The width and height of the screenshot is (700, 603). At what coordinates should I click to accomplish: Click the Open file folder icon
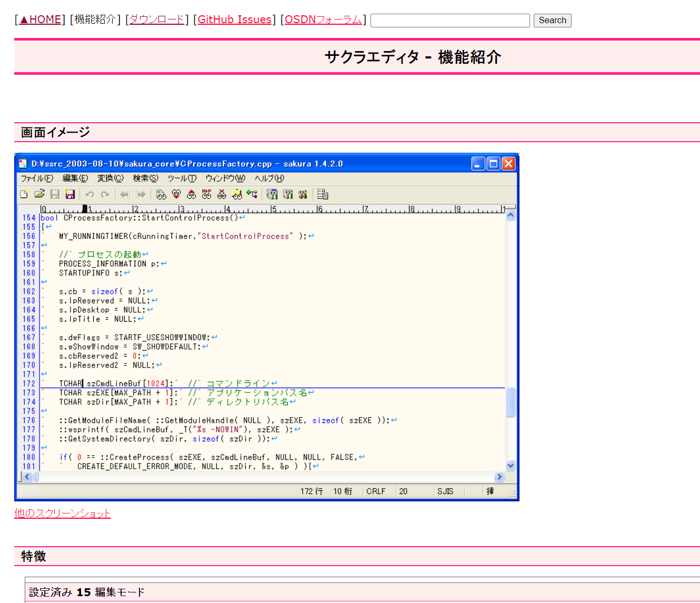point(39,194)
